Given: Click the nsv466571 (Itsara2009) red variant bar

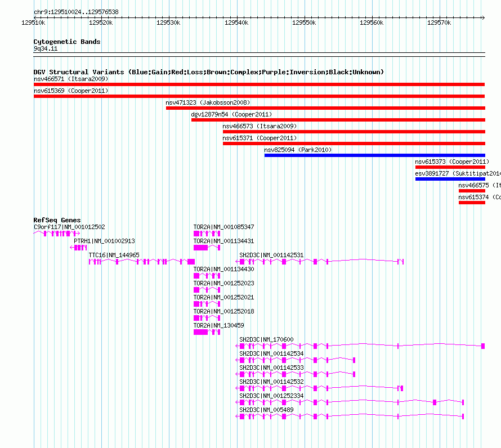Looking at the screenshot, I should (259, 84).
